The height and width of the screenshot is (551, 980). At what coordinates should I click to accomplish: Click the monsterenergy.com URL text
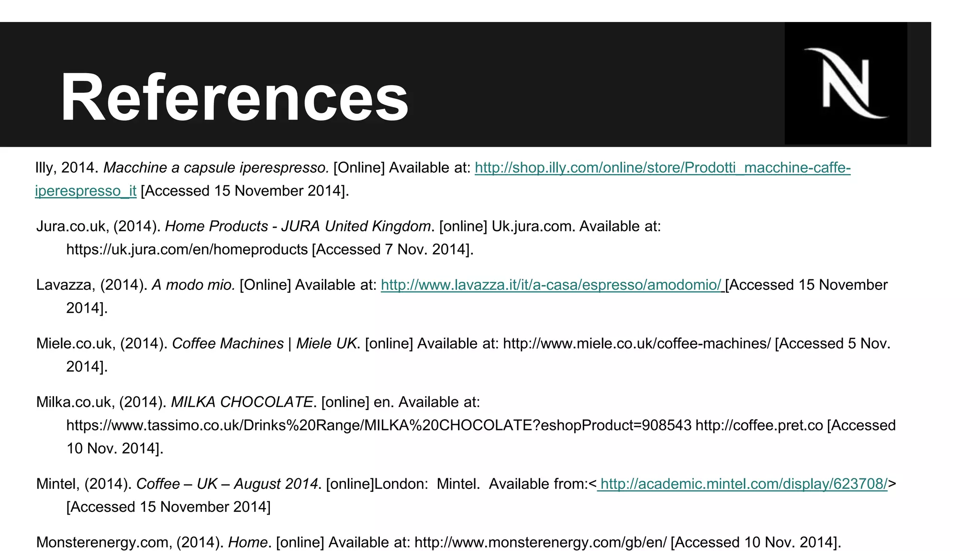tap(540, 542)
